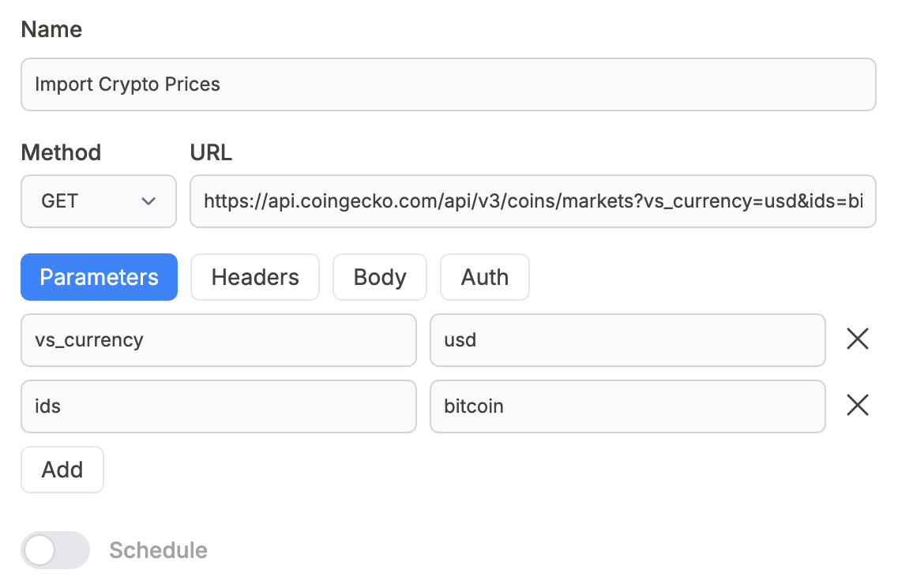Open the Body tab
This screenshot has height=588, width=898.
(x=379, y=277)
